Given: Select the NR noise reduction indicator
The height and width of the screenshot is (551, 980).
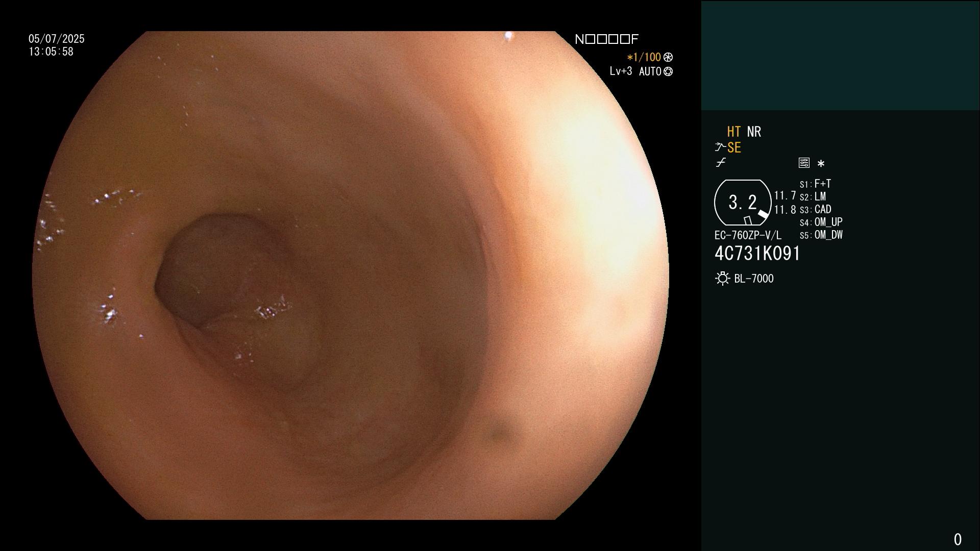Looking at the screenshot, I should pyautogui.click(x=754, y=132).
